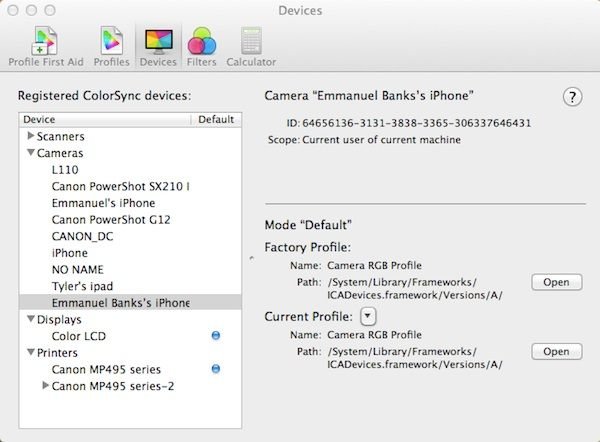Screen dimensions: 600x442
Task: Open the Factory Profile path
Action: pos(556,282)
